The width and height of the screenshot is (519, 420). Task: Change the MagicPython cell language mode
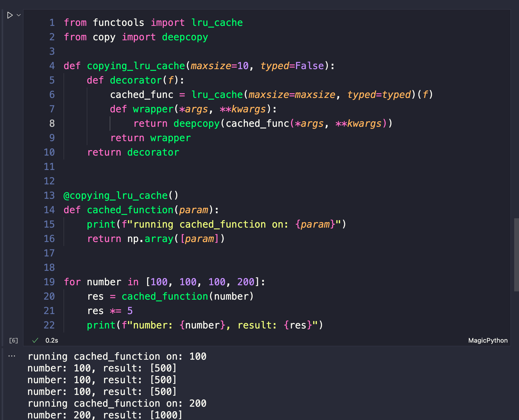tap(488, 340)
